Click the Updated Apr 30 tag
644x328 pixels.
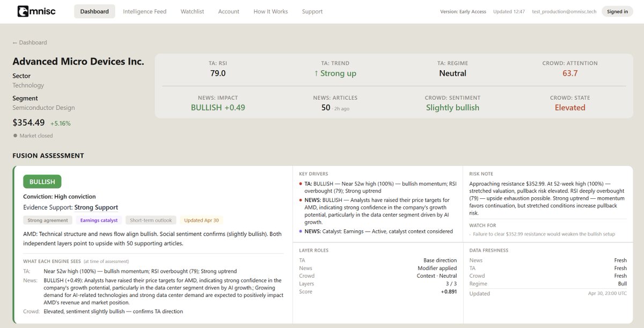pos(201,220)
